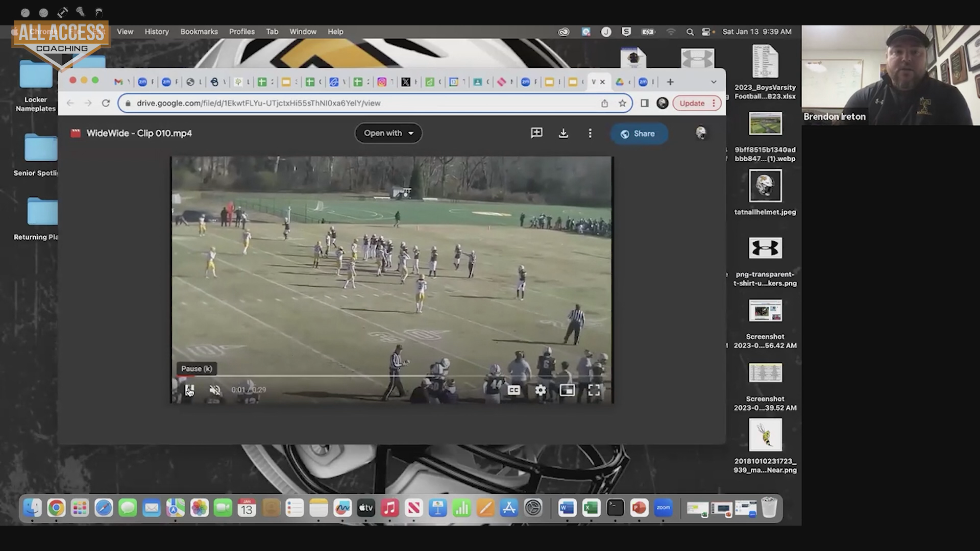Reload the page in Chrome

(x=106, y=103)
